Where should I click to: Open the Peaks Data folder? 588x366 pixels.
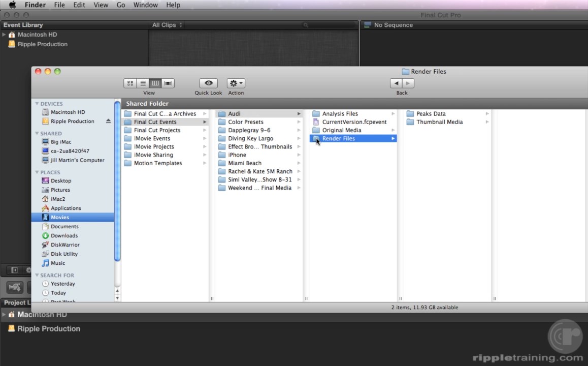coord(431,114)
